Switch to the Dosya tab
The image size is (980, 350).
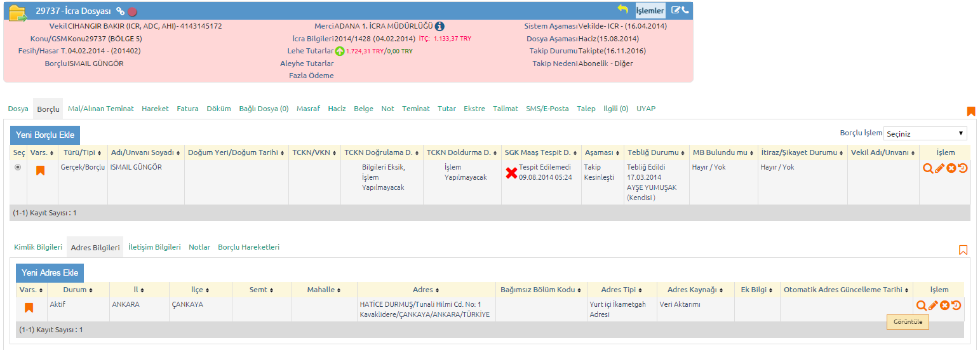tap(18, 109)
